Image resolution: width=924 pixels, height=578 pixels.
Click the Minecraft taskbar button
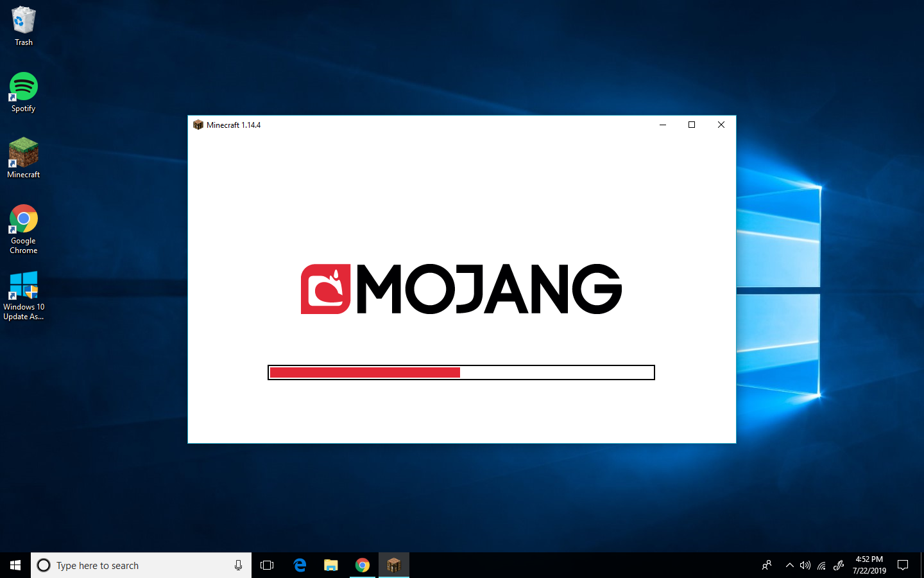coord(394,565)
